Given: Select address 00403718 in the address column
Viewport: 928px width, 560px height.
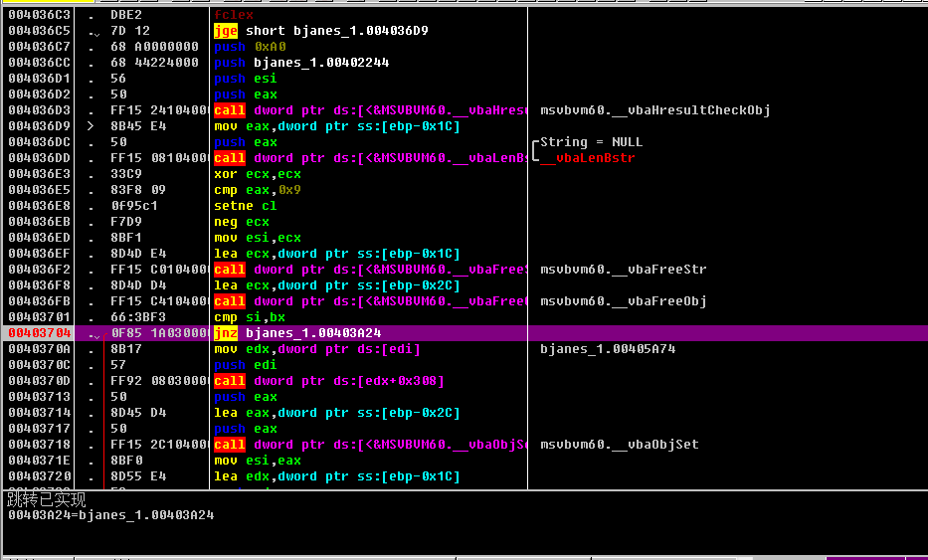Looking at the screenshot, I should (x=39, y=446).
